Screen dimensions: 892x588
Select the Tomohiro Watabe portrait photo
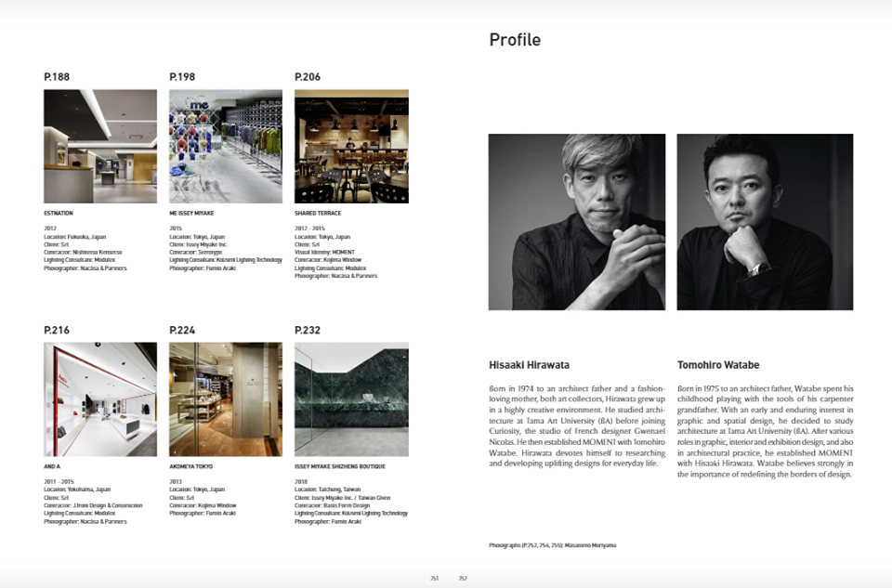[x=765, y=222]
